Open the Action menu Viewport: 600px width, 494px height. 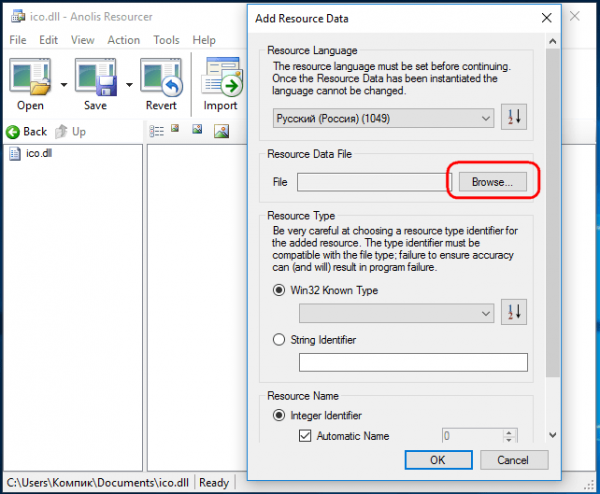tap(123, 40)
